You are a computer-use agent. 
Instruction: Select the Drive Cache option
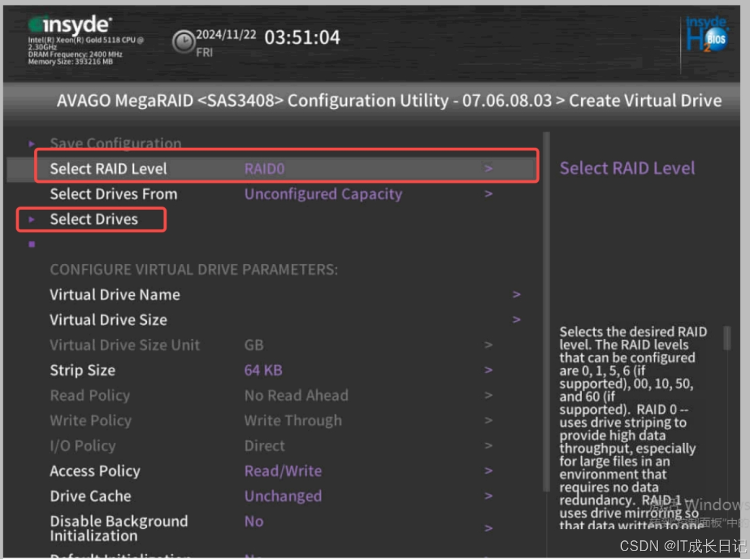90,496
